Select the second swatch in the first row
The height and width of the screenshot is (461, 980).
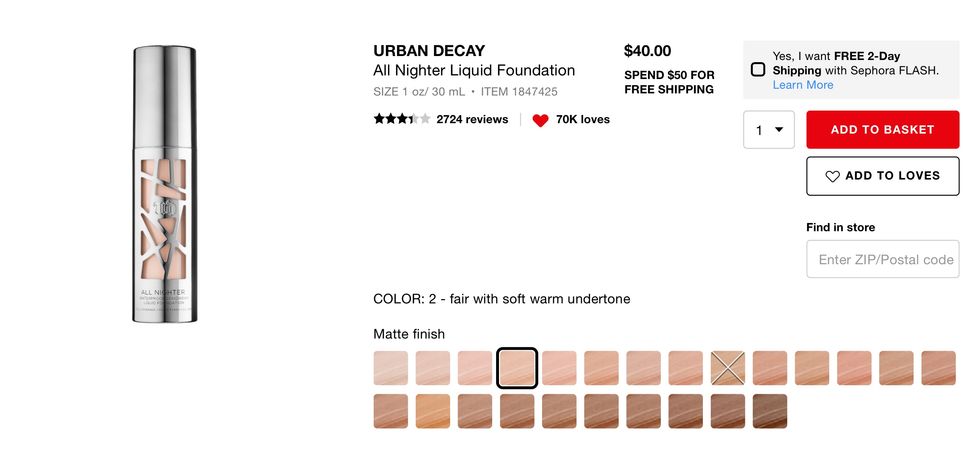tap(433, 368)
